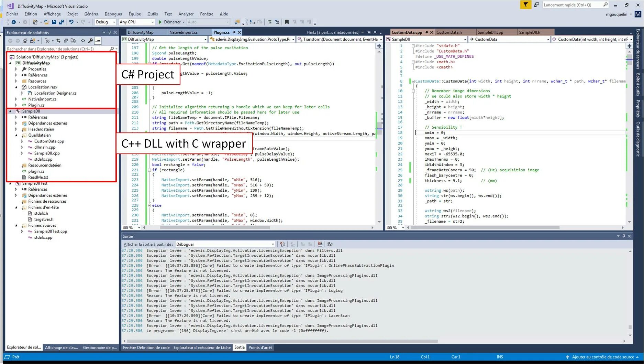Viewport: 644px width, 364px height.
Task: Toggle Show All Files in Solution Explorer
Action: [x=73, y=41]
